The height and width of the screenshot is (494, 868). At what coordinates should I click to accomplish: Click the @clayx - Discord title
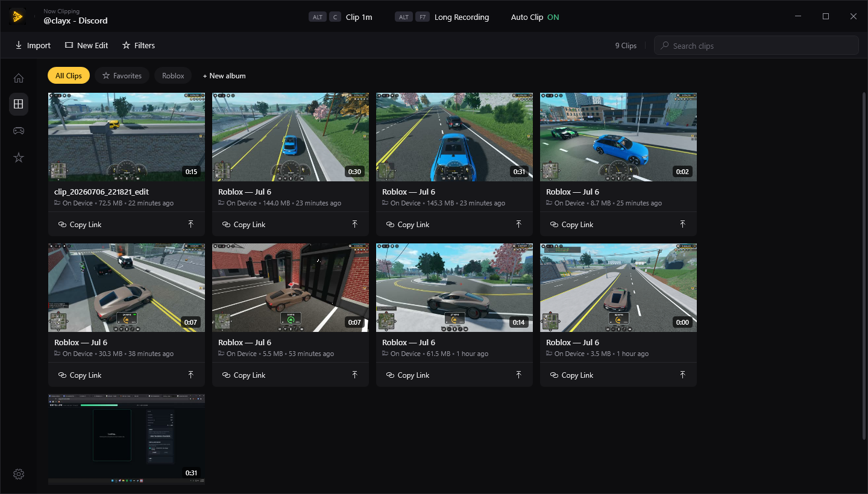point(75,20)
